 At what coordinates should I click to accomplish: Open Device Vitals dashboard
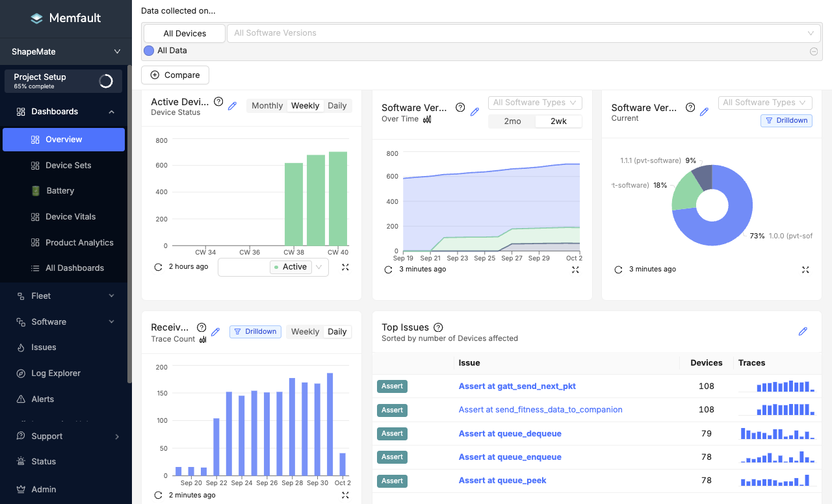coord(70,217)
